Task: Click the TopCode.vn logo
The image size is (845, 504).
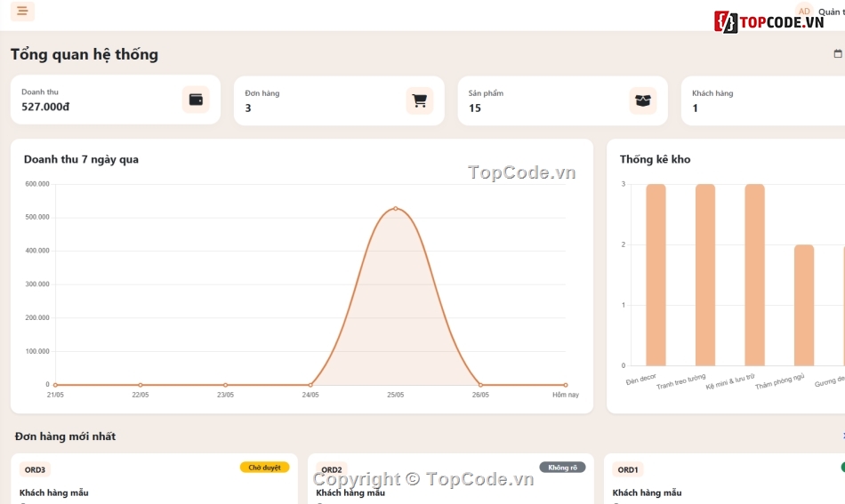Action: [769, 22]
